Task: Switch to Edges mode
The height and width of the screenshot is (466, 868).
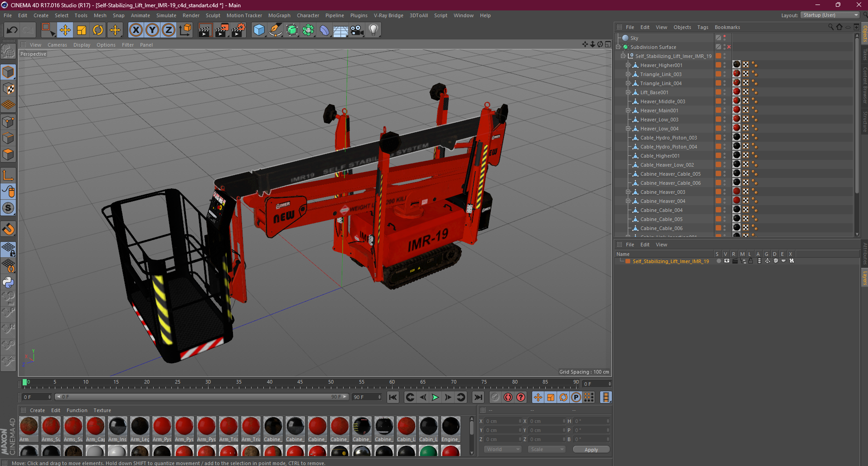Action: (x=8, y=138)
